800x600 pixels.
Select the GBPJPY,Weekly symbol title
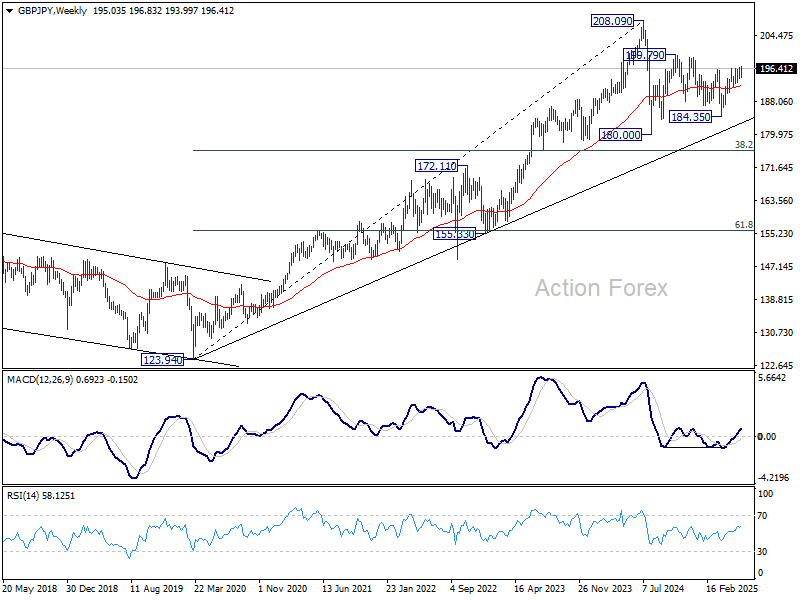click(52, 11)
